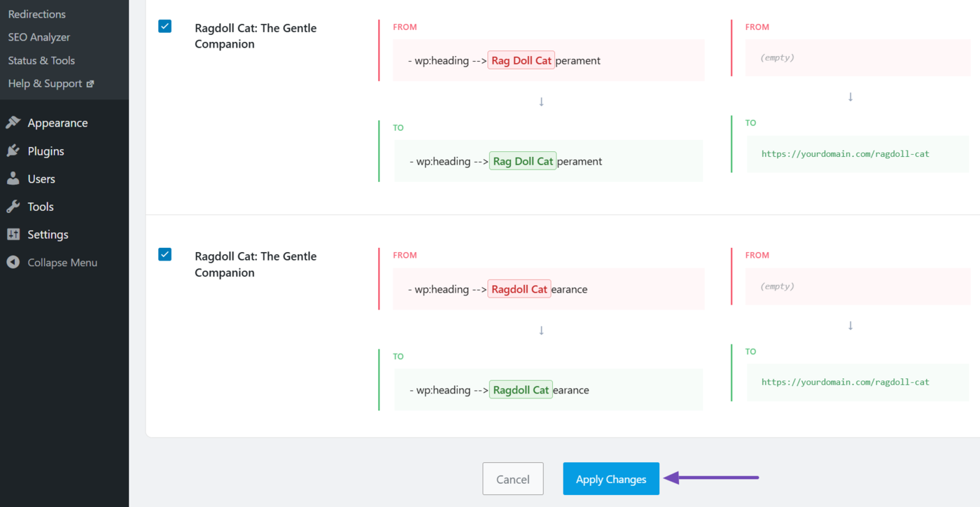This screenshot has height=507, width=980.
Task: Click the Appearance paintbrush icon
Action: [13, 123]
